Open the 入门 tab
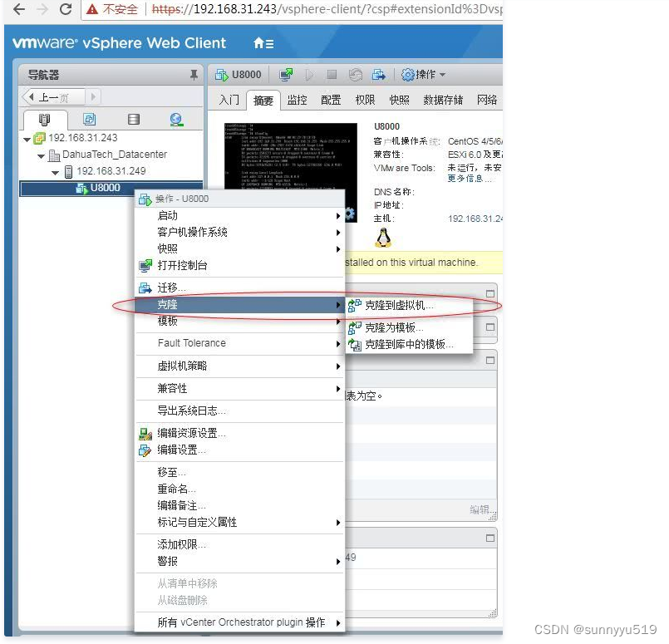Viewport: 669px width, 644px height. click(229, 101)
